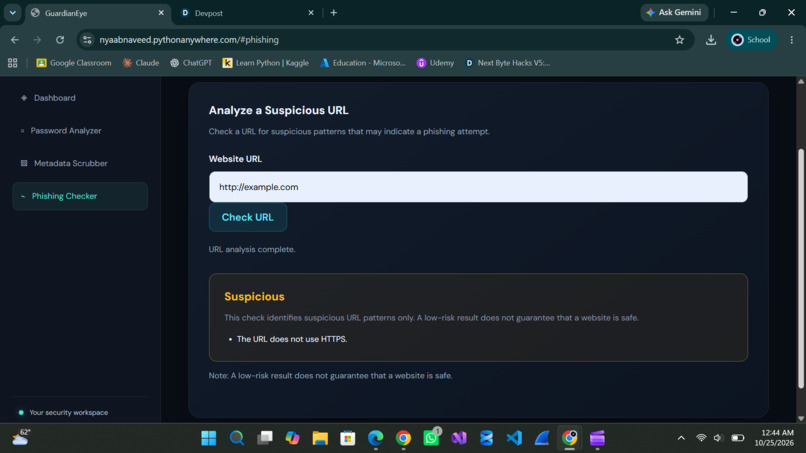
Task: Open the clock showing 12:44 AM
Action: click(x=774, y=438)
